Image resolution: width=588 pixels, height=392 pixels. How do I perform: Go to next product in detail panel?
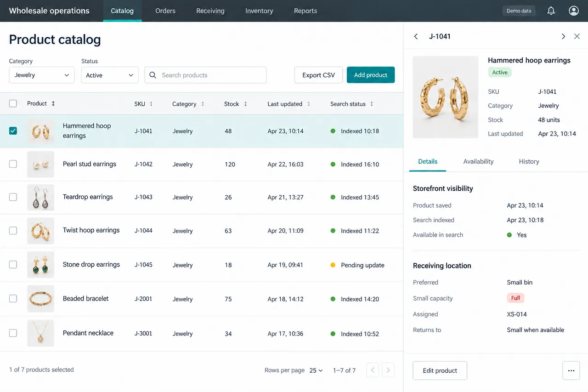point(563,36)
